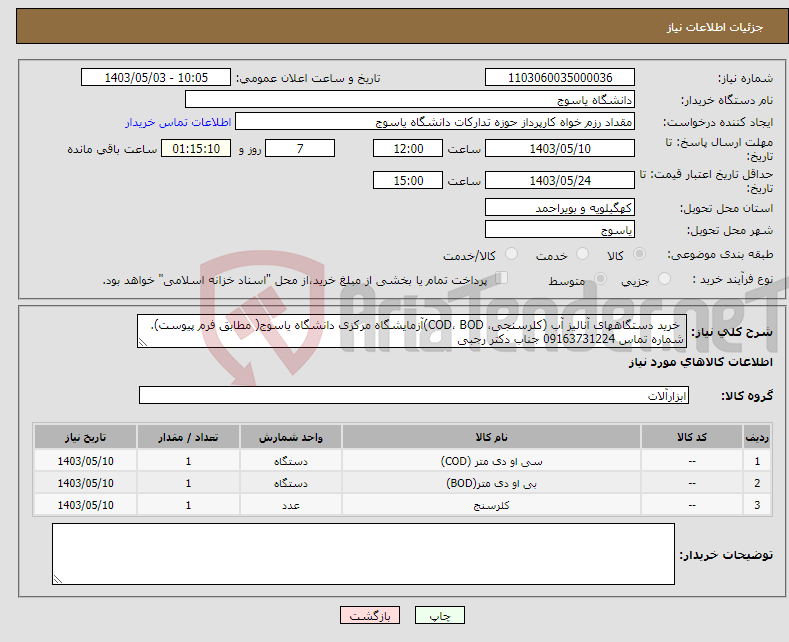789x642 pixels.
Task: Click the unit cell عدد in row 3
Action: point(291,505)
